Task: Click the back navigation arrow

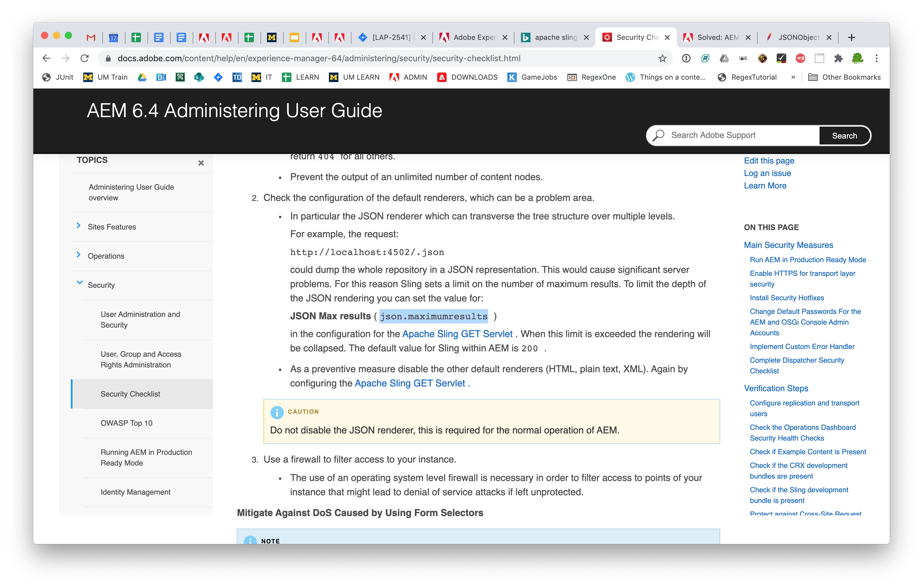Action: 46,58
